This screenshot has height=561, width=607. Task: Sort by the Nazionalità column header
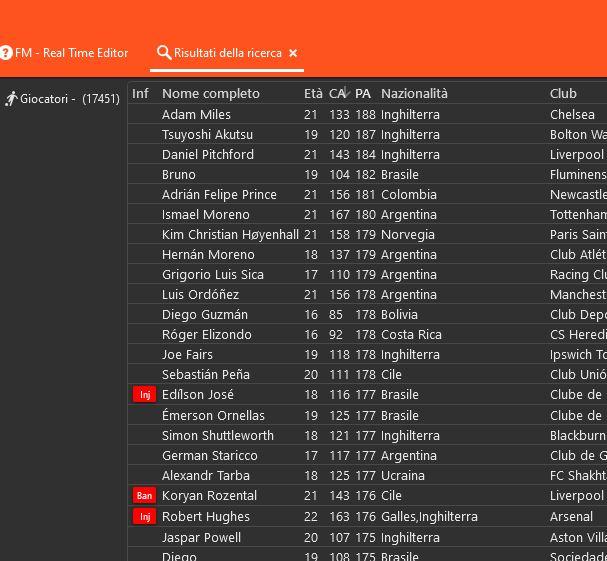coord(414,93)
